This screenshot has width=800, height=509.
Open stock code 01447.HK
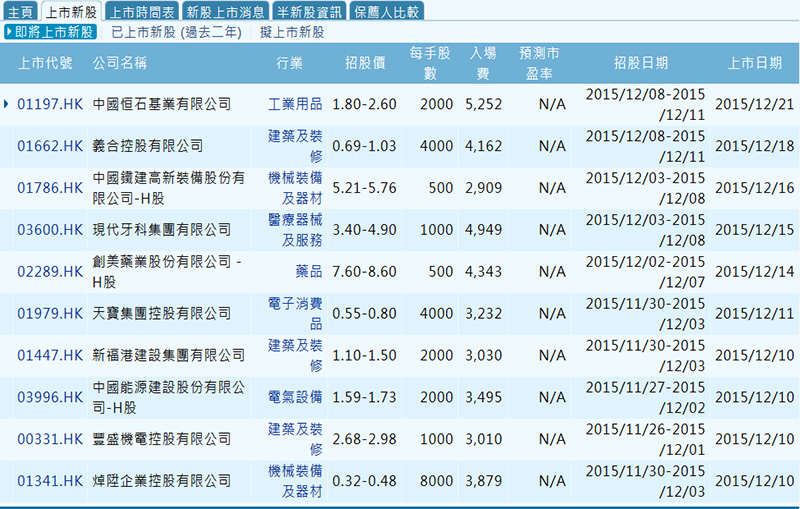tap(50, 355)
